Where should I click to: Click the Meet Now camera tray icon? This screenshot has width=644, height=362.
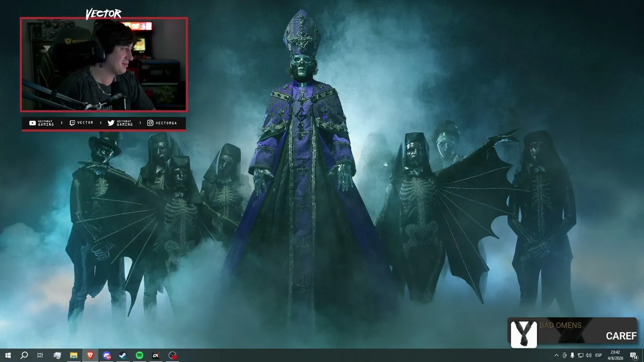tap(564, 355)
